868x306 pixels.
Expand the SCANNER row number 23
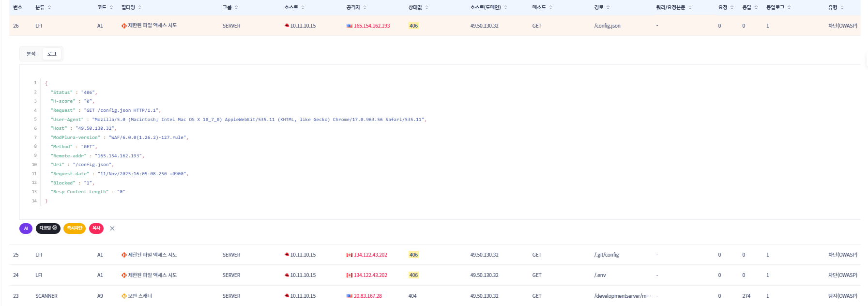tap(46, 296)
